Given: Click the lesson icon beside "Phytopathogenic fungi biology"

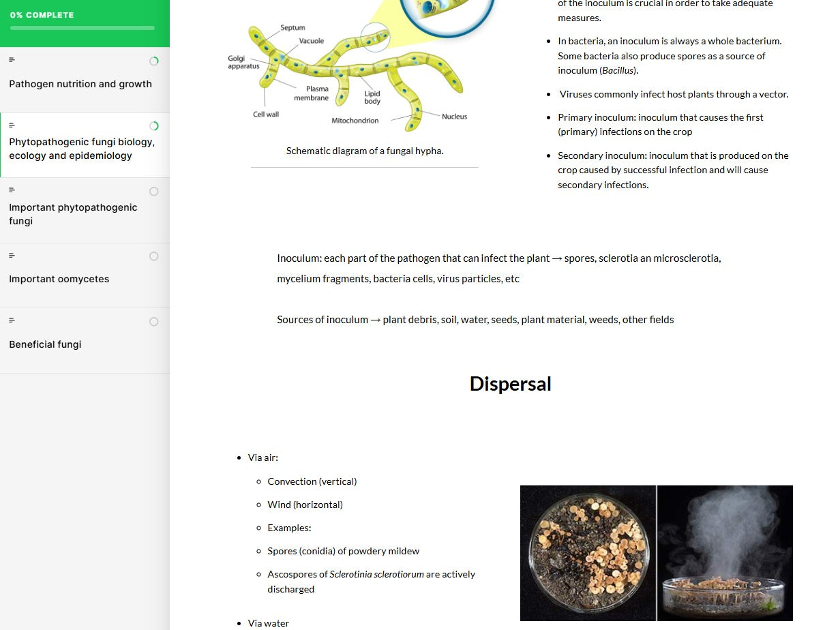Looking at the screenshot, I should 12,125.
